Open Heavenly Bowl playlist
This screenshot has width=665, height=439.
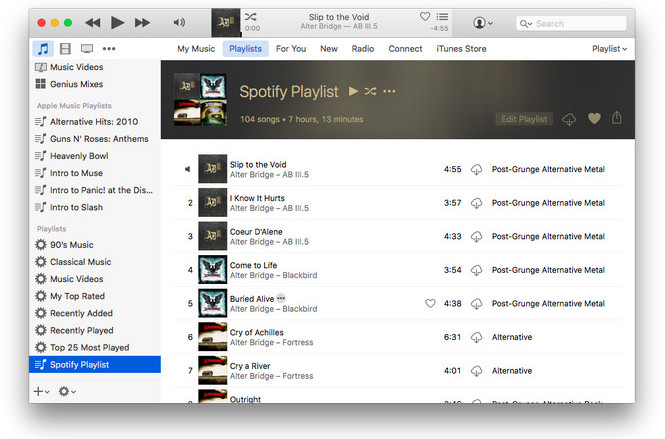[95, 156]
